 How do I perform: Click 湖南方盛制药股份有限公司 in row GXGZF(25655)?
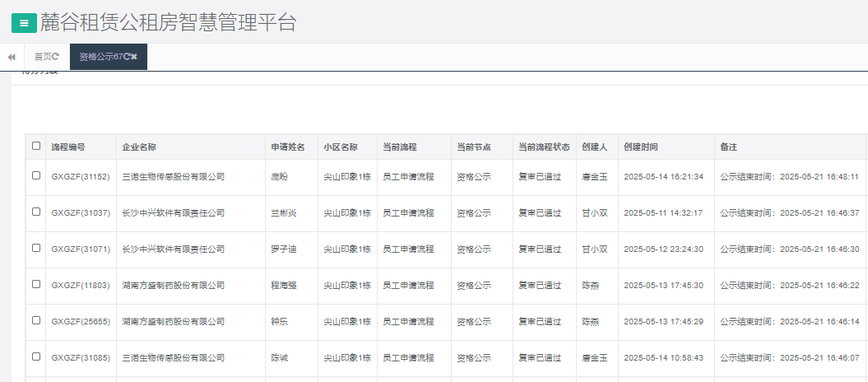click(174, 322)
